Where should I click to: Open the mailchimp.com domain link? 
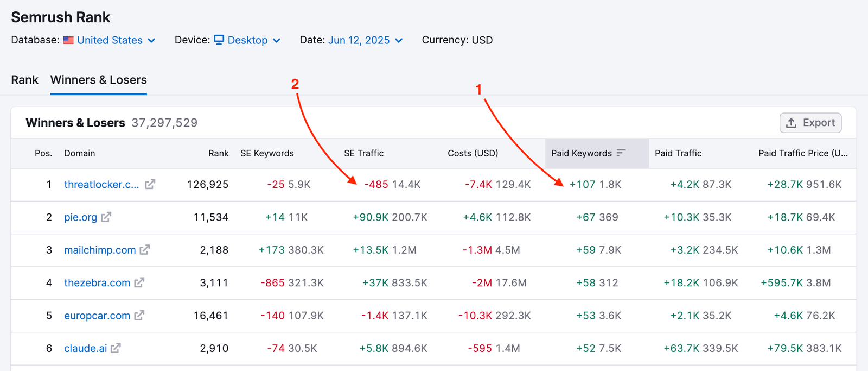[x=100, y=250]
